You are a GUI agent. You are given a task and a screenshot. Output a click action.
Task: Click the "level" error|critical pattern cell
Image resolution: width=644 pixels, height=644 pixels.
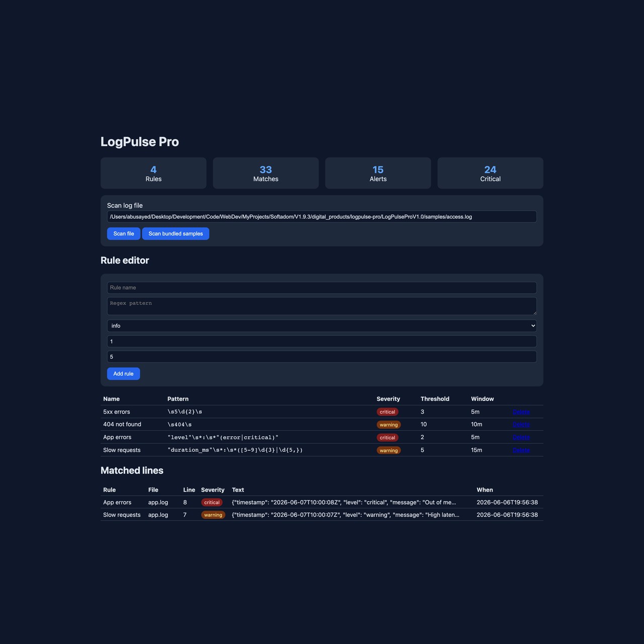223,438
